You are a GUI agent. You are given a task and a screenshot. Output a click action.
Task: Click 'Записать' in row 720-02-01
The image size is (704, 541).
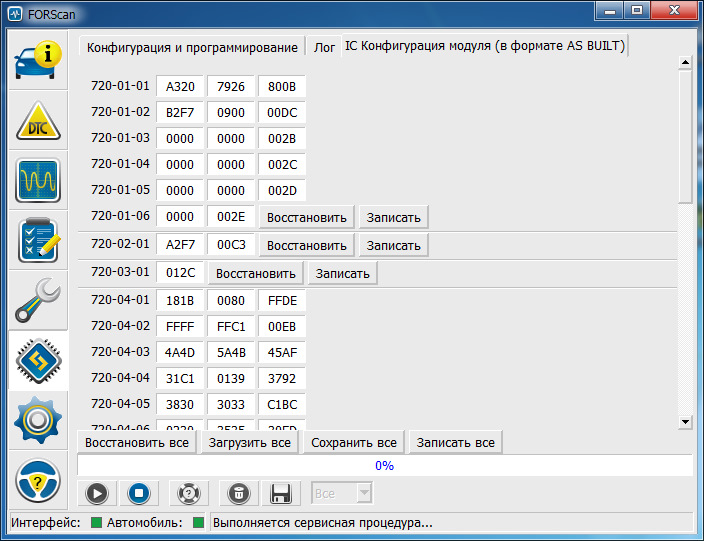(394, 245)
